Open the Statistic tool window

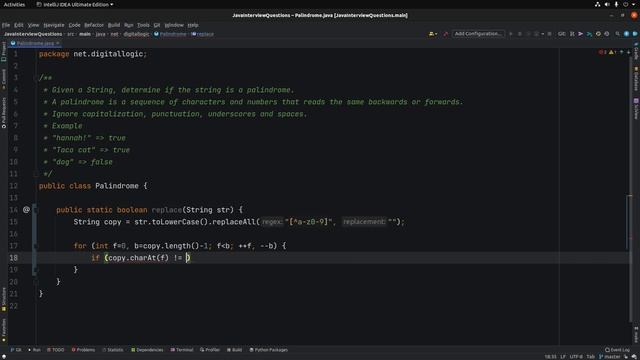coord(113,350)
